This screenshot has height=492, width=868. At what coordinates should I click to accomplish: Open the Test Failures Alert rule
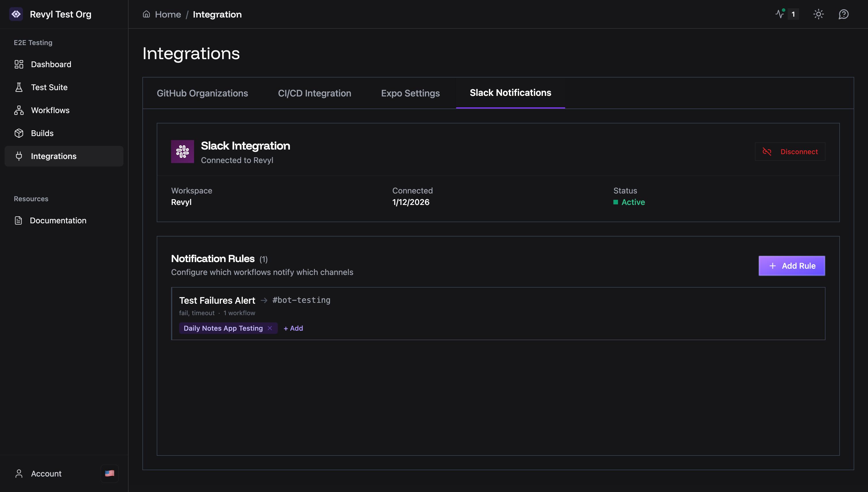pyautogui.click(x=217, y=301)
